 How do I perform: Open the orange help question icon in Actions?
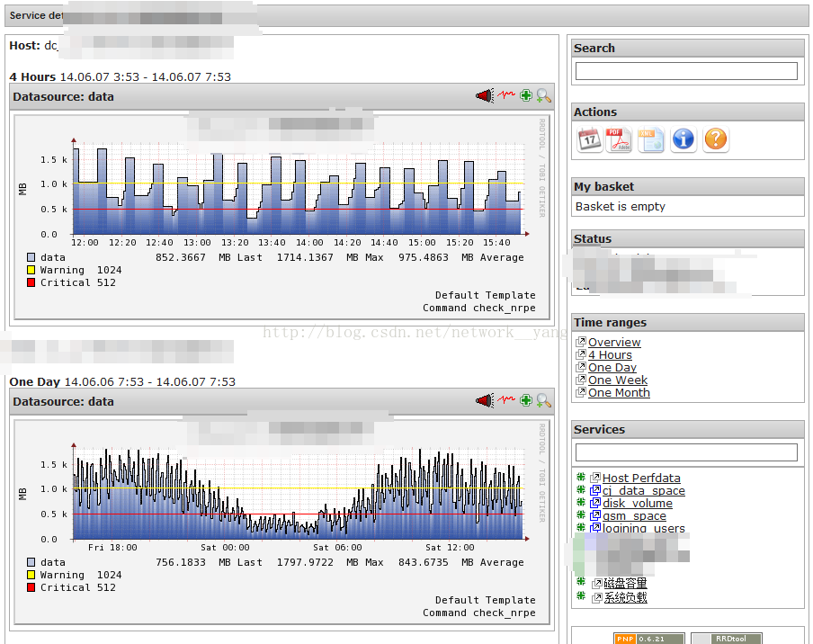(716, 139)
